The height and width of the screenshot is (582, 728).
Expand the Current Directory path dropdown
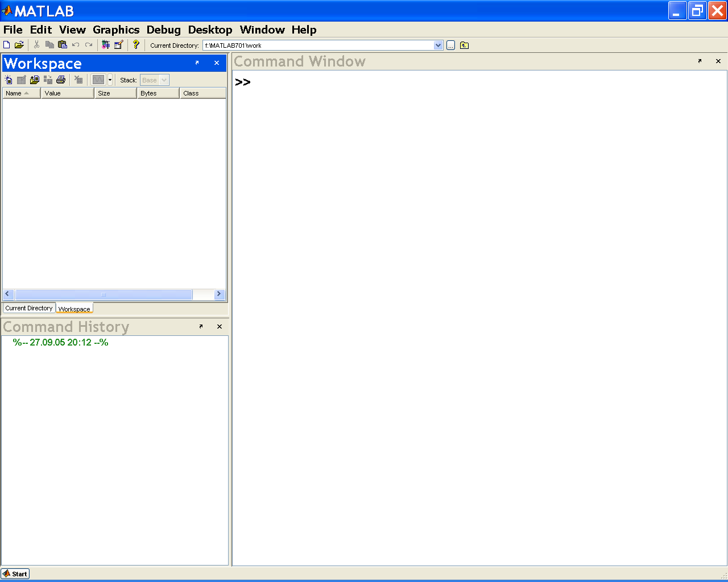point(439,45)
